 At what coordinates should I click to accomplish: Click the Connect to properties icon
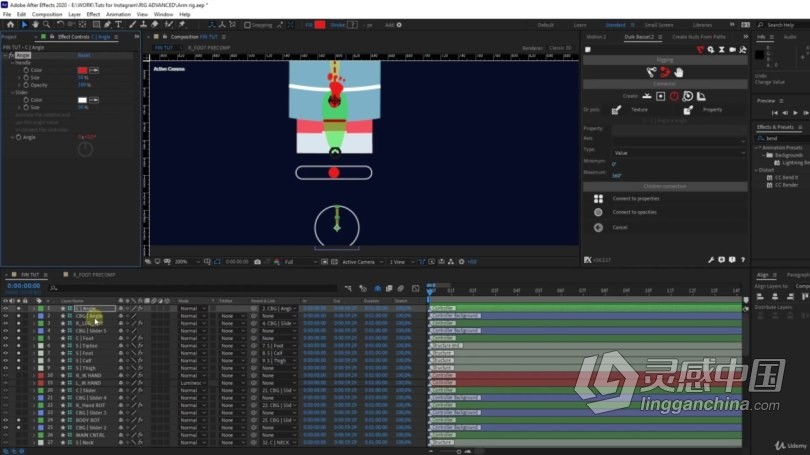(598, 198)
